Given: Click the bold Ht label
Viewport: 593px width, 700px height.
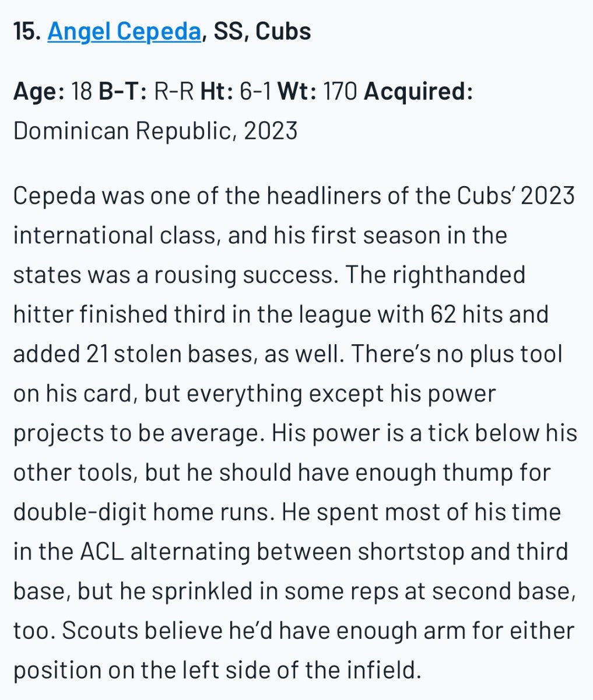Looking at the screenshot, I should point(217,92).
